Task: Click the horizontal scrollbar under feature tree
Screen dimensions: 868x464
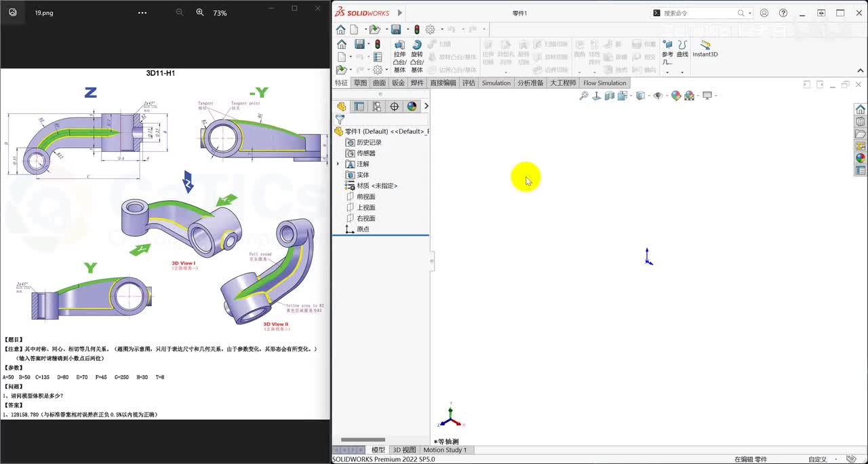Action: tap(363, 440)
